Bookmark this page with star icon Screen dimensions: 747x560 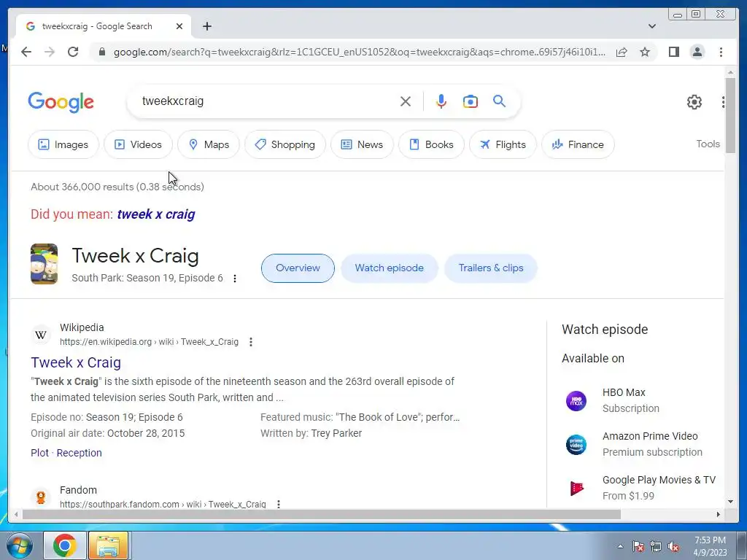[x=645, y=52]
